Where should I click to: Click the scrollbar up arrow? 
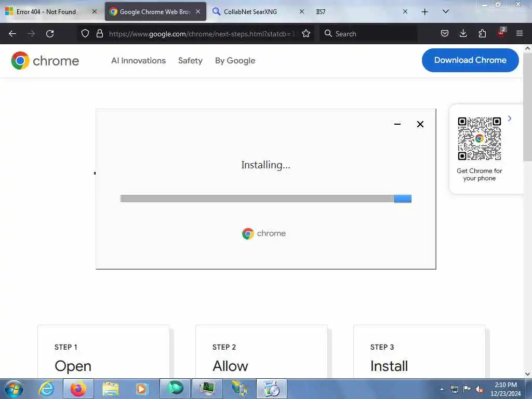click(x=528, y=48)
